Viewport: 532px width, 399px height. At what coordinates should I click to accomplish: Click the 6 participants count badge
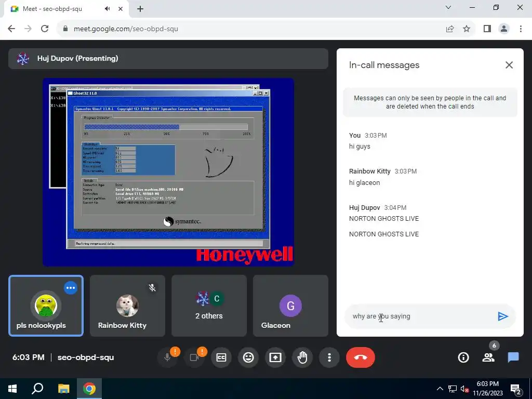(494, 345)
